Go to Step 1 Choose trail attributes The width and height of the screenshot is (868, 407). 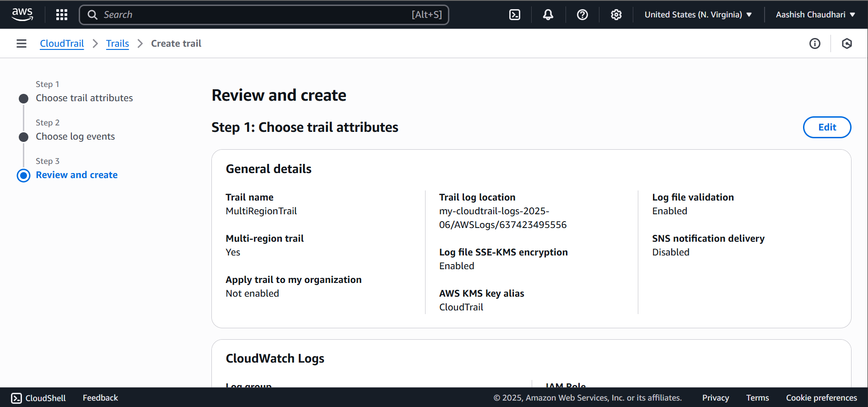coord(84,98)
